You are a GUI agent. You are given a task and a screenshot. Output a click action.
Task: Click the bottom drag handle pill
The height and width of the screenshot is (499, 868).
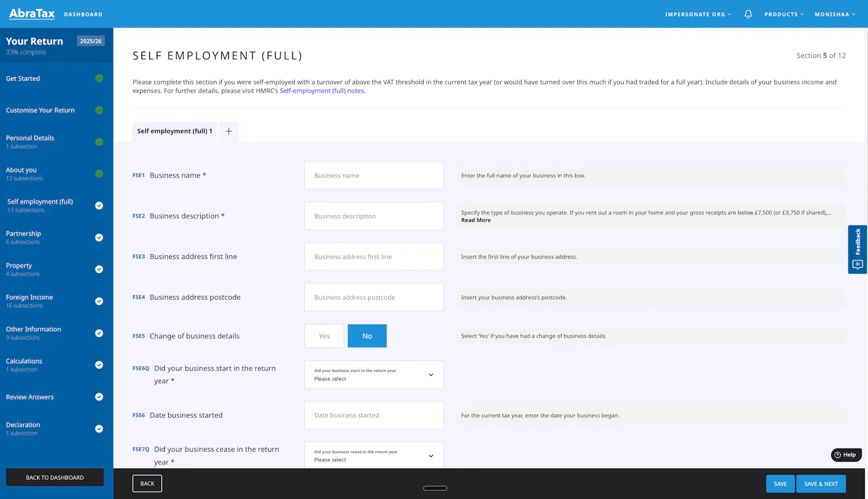click(x=435, y=488)
